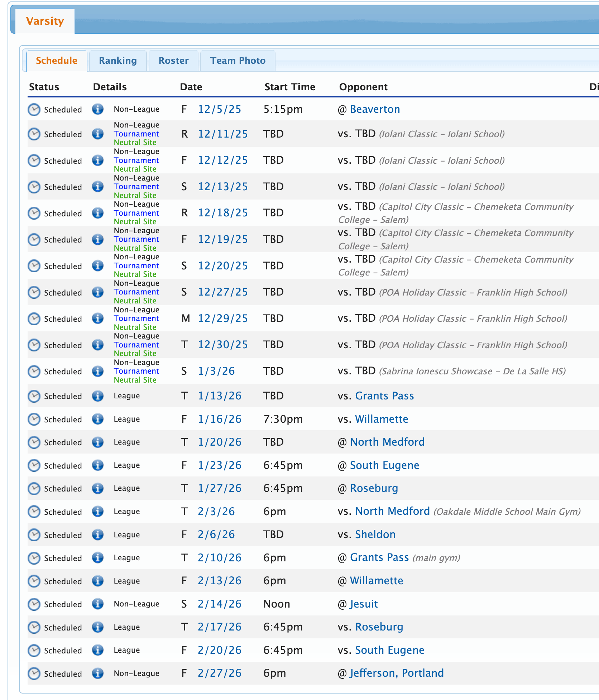Image resolution: width=599 pixels, height=700 pixels.
Task: Open the Roster tab
Action: [173, 61]
